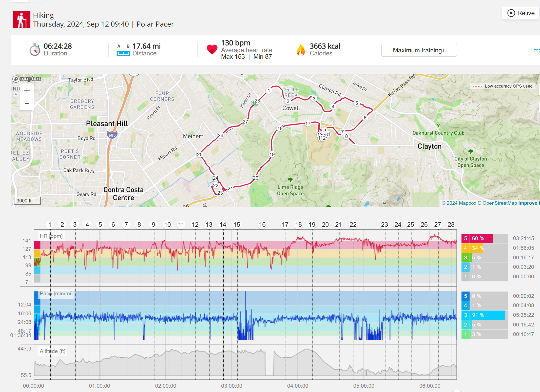Click lap marker 28 above the chart
540x392 pixels.
451,224
